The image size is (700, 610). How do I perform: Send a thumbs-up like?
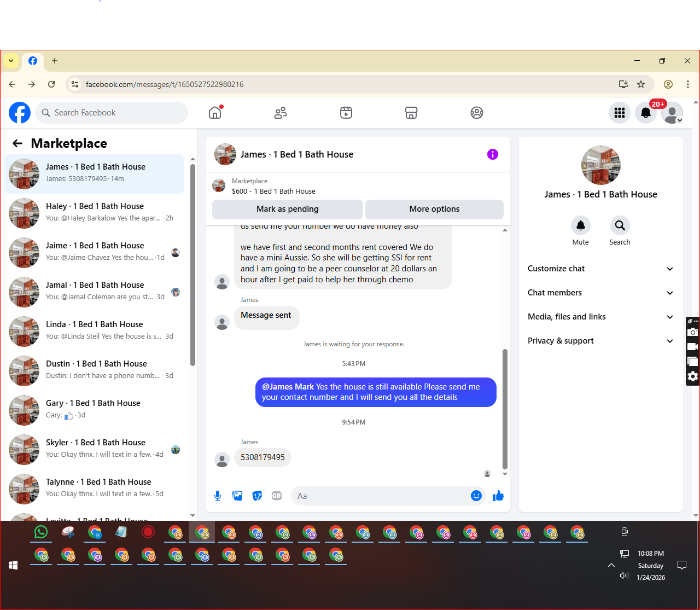tap(498, 496)
